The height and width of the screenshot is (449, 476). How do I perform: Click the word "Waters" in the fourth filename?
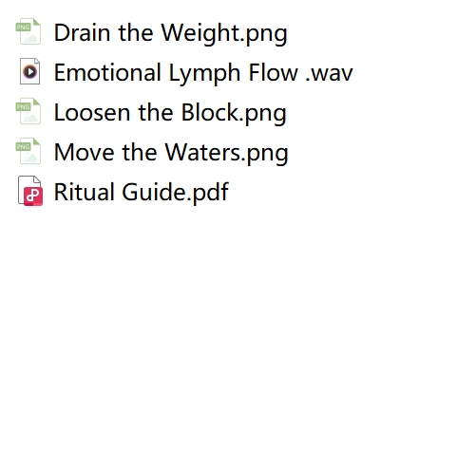click(x=202, y=153)
